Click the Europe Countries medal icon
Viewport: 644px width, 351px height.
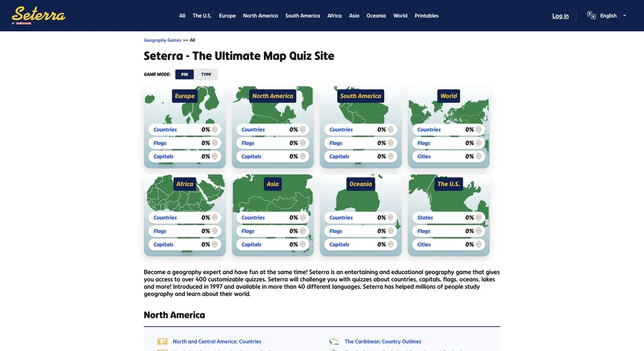point(215,129)
